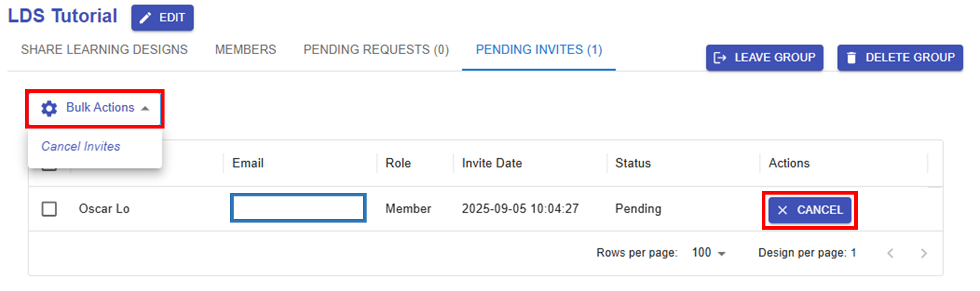Viewport: 980px width, 291px height.
Task: Switch to Share Learning Designs tab
Action: pyautogui.click(x=104, y=50)
